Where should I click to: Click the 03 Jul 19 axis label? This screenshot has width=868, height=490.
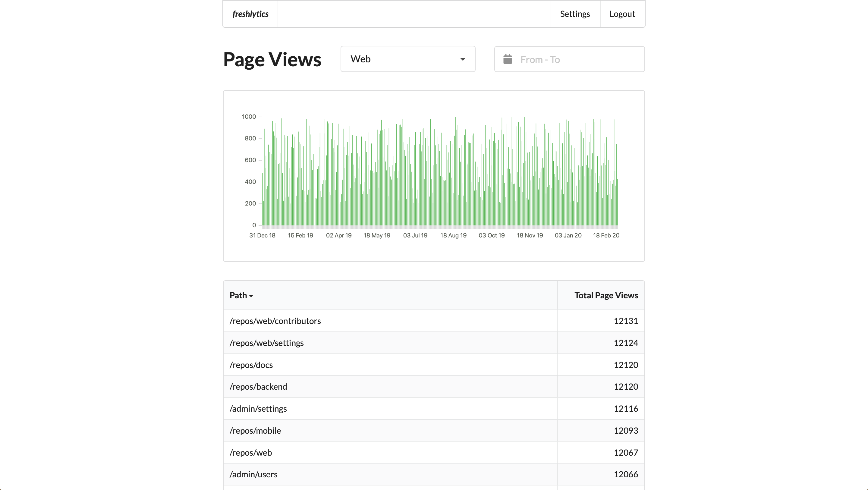(x=415, y=235)
